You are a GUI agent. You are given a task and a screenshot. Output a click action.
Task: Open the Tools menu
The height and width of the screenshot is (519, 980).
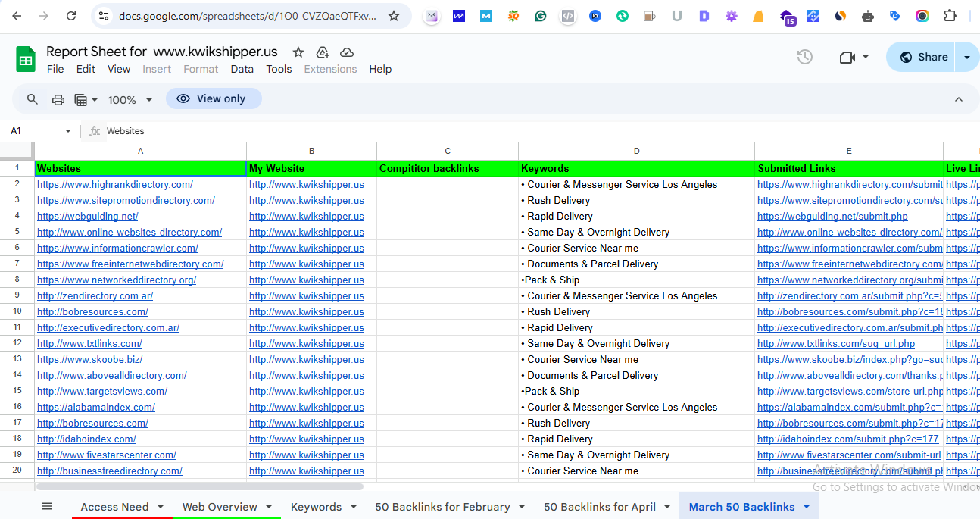[279, 69]
